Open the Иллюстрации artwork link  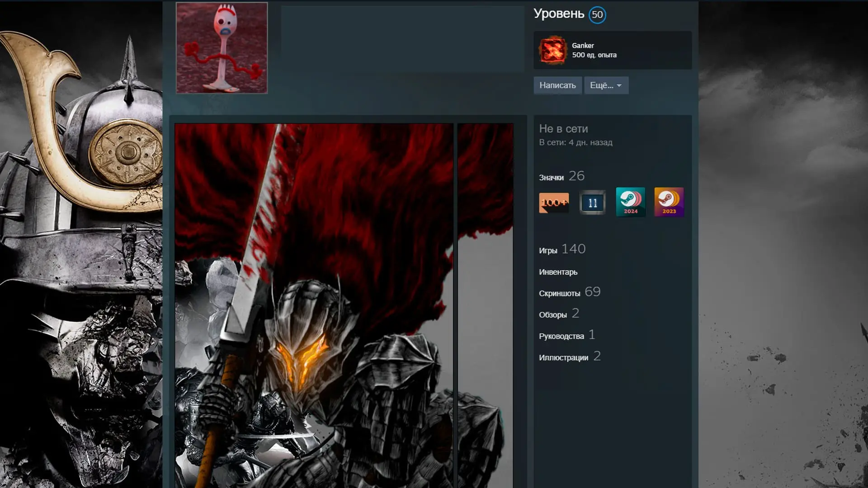(563, 357)
